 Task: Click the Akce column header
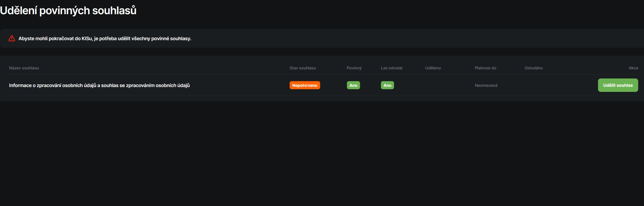coord(633,68)
